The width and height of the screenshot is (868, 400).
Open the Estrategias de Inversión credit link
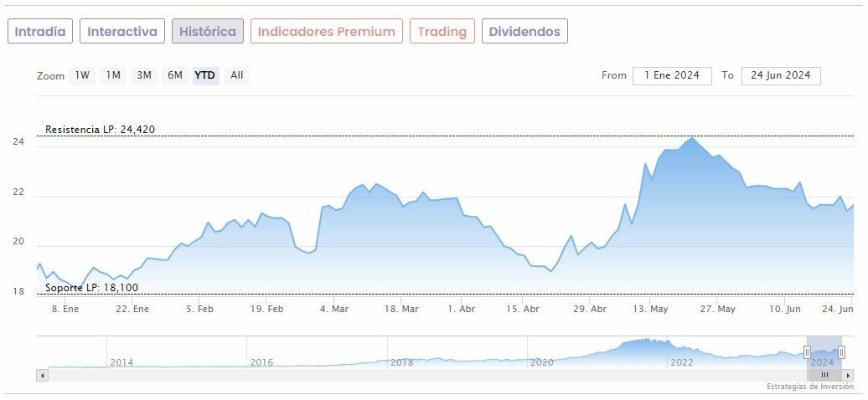tap(809, 387)
